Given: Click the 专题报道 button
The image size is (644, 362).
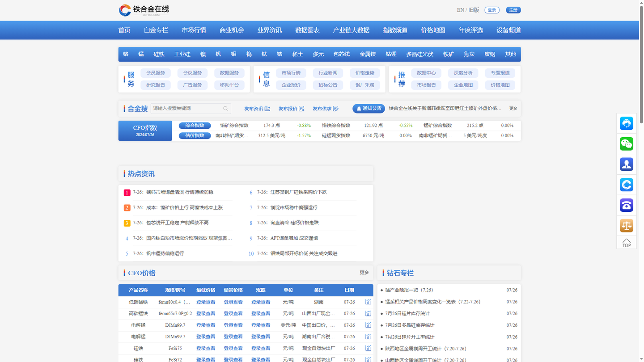Looking at the screenshot, I should (500, 73).
